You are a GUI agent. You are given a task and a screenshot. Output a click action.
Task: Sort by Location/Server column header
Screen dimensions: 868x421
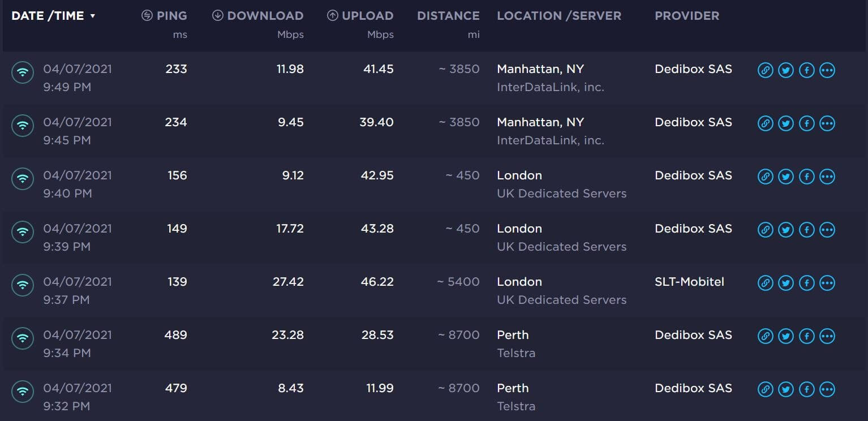click(559, 16)
